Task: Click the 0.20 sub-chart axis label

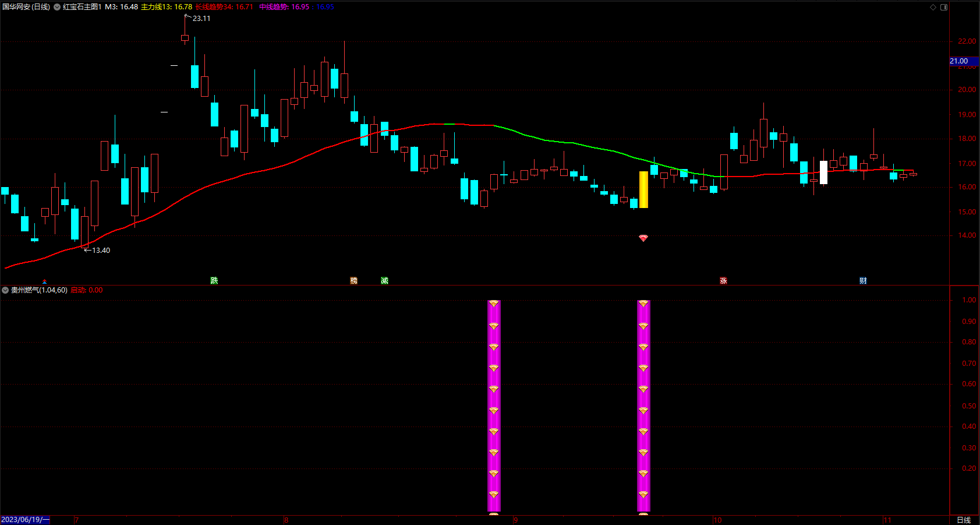Action: pos(969,468)
